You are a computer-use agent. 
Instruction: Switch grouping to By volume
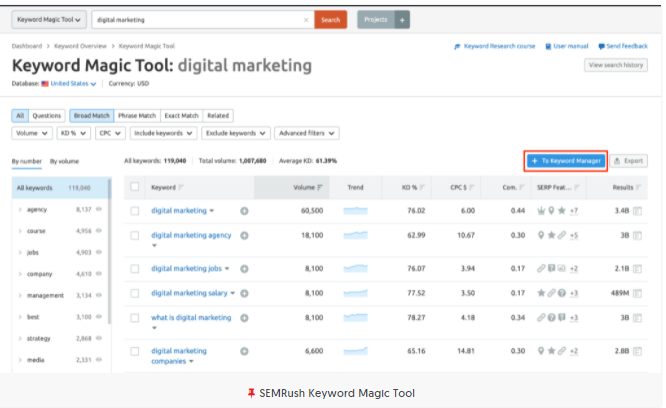click(65, 161)
